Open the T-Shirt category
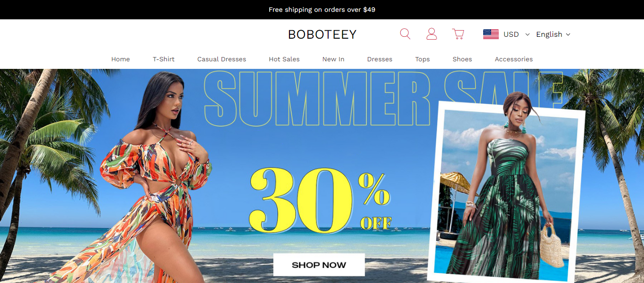The width and height of the screenshot is (644, 283). coord(164,59)
